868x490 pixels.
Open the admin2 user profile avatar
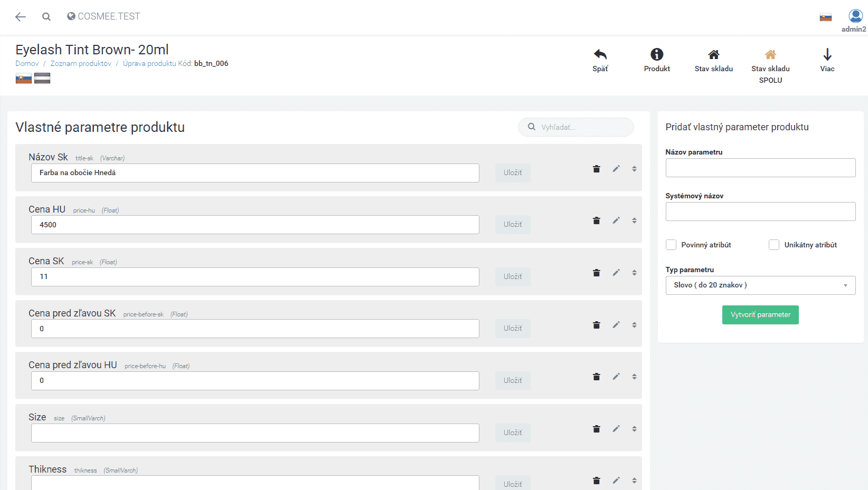click(x=855, y=16)
